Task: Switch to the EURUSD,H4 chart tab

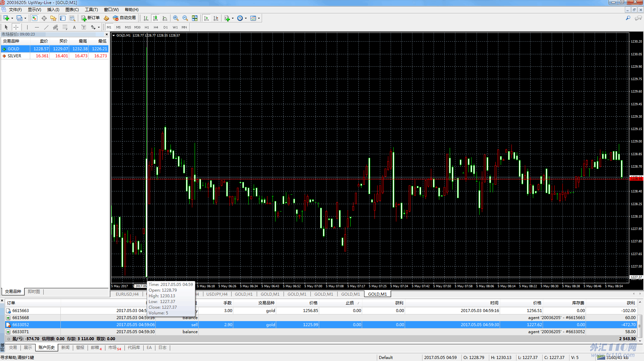Action: tap(127, 294)
